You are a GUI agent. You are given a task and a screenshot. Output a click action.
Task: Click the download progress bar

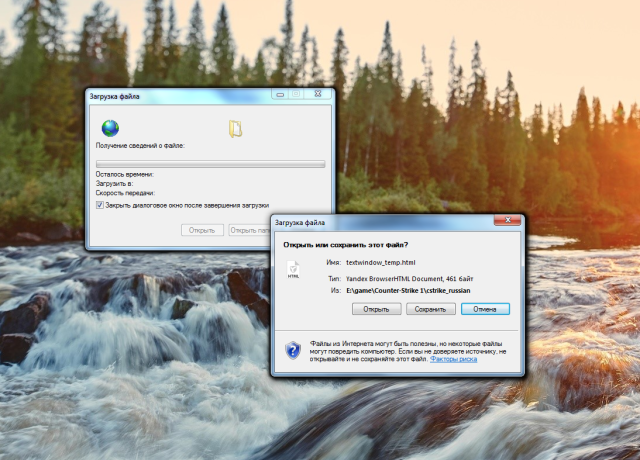click(x=210, y=164)
